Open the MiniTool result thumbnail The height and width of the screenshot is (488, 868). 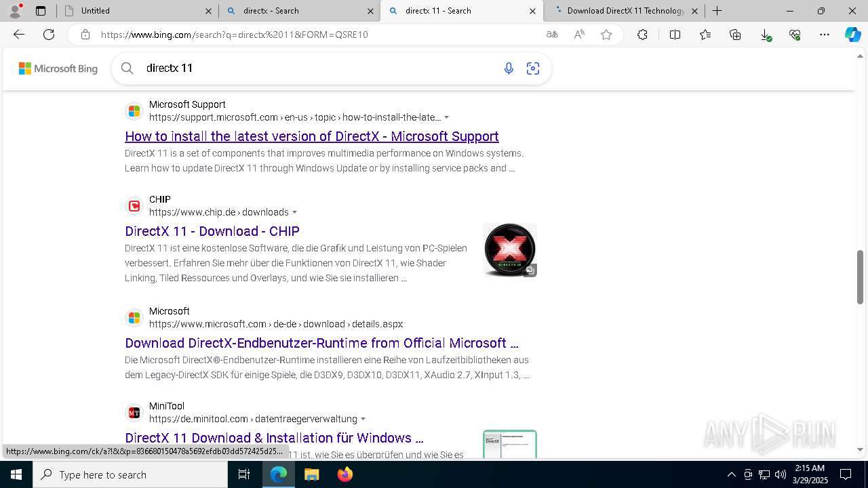[510, 444]
